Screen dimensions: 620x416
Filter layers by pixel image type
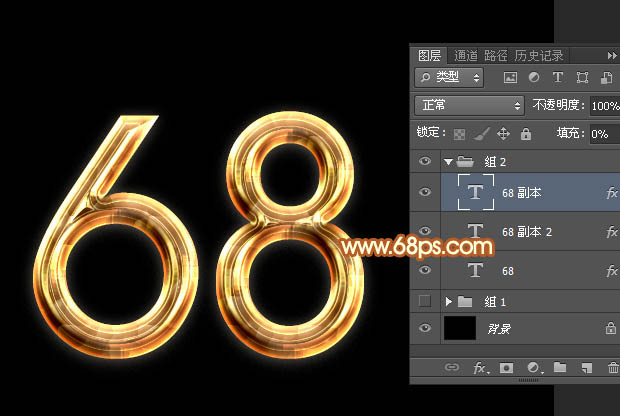510,77
